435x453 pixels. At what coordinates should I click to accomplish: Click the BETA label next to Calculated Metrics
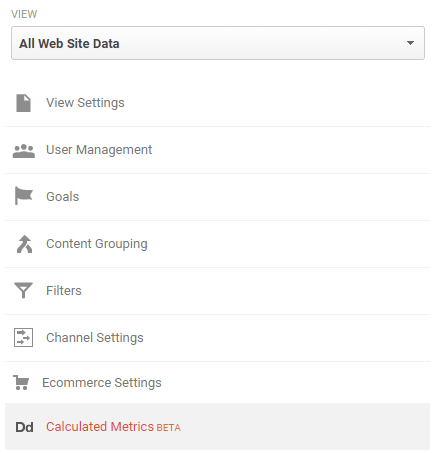pos(168,428)
